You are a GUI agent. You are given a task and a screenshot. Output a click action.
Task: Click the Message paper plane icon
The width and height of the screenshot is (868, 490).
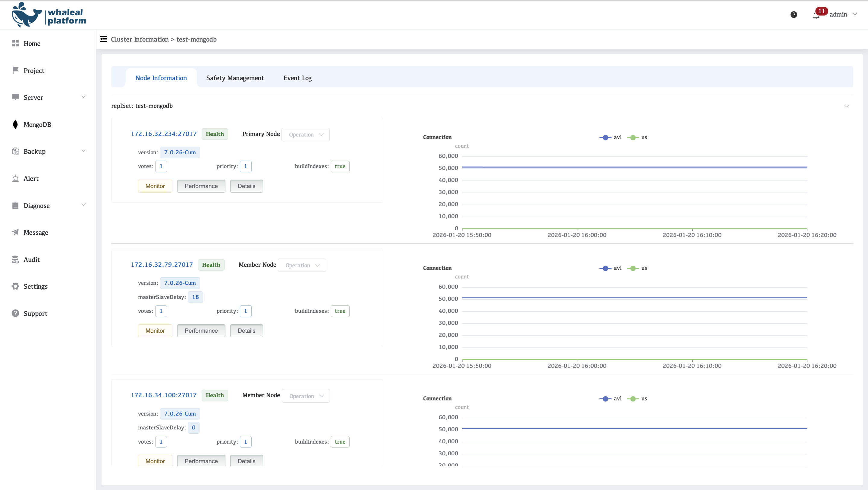pyautogui.click(x=15, y=232)
